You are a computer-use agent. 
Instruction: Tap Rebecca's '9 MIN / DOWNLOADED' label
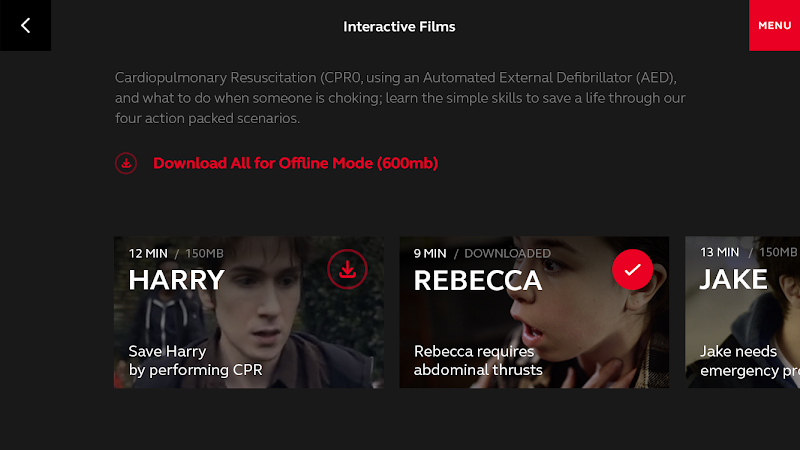(x=482, y=253)
